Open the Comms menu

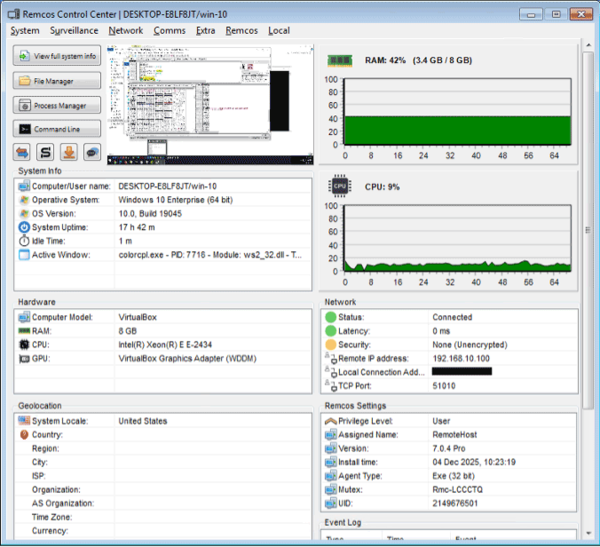(169, 30)
